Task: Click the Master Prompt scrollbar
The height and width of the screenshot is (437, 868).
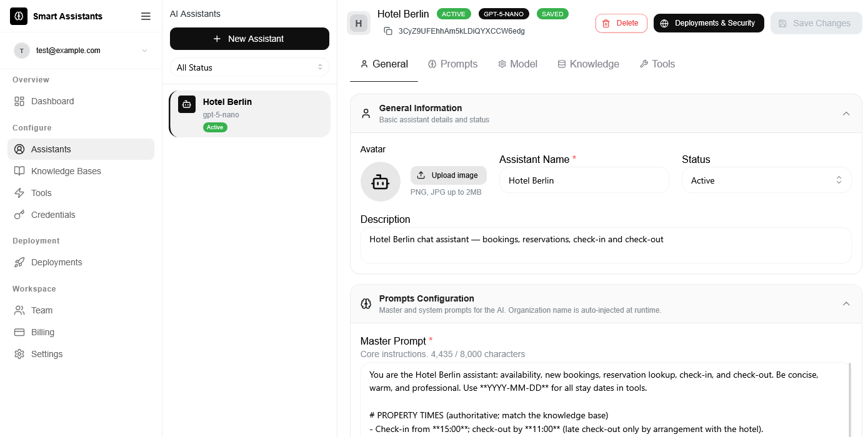Action: point(849,400)
